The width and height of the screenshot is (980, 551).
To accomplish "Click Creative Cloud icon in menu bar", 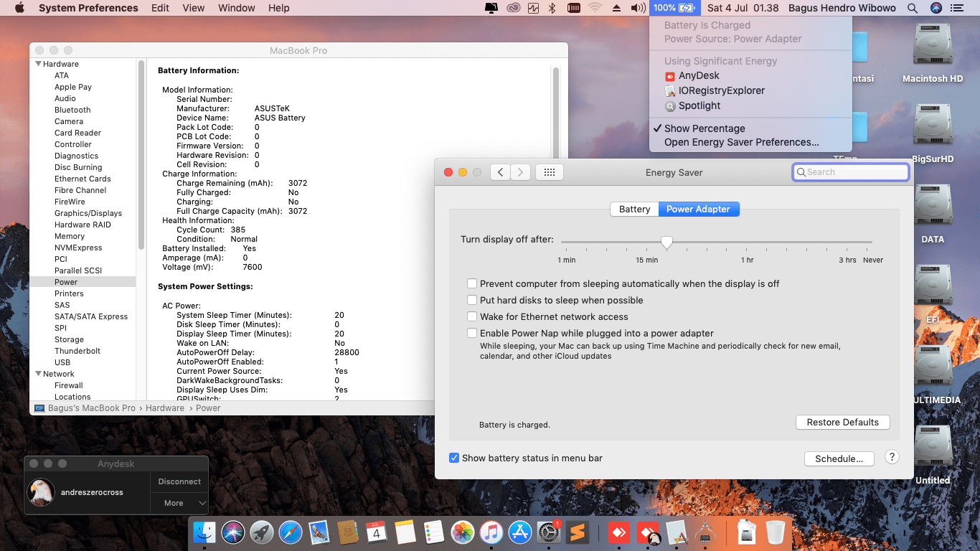I will [x=512, y=8].
